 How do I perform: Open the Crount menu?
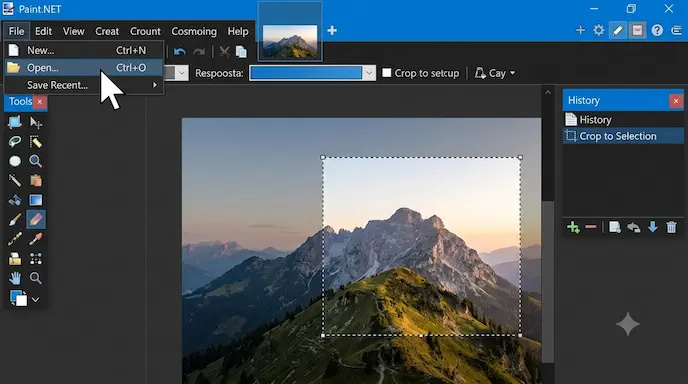pos(145,31)
